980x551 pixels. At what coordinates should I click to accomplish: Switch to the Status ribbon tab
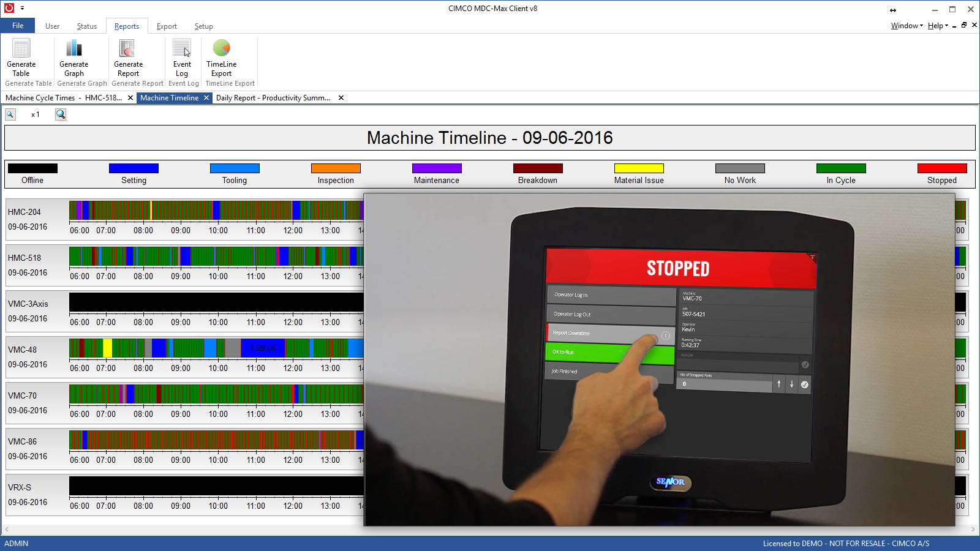click(x=87, y=26)
